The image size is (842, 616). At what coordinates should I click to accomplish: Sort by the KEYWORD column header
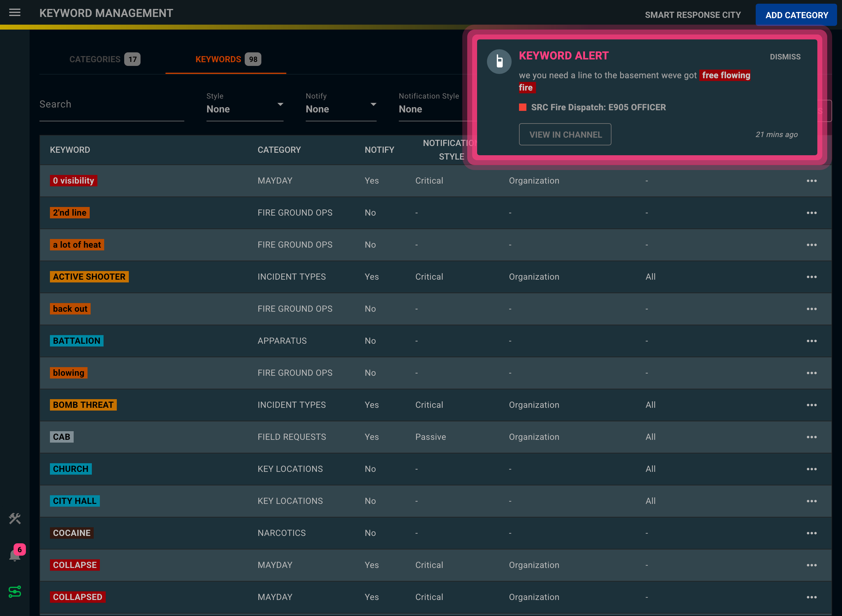point(70,150)
